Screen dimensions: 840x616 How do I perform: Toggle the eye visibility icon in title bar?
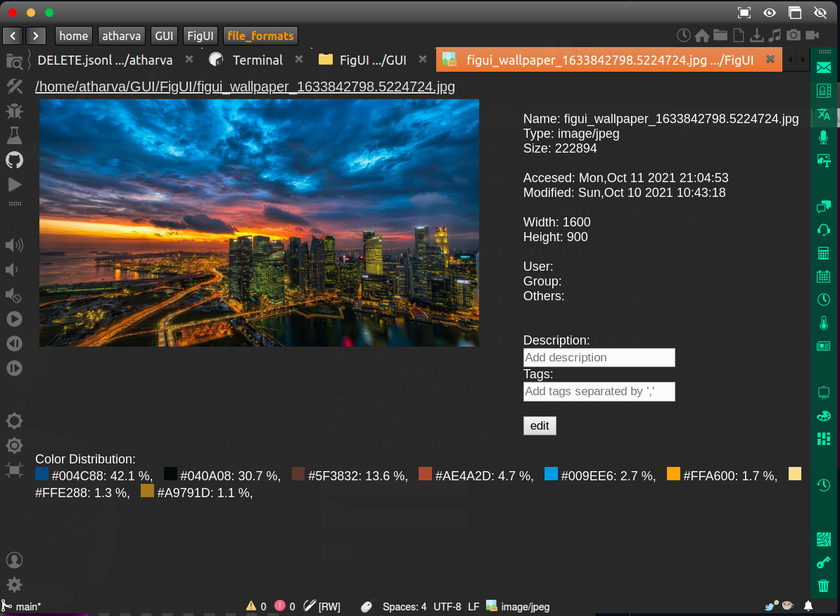[770, 13]
